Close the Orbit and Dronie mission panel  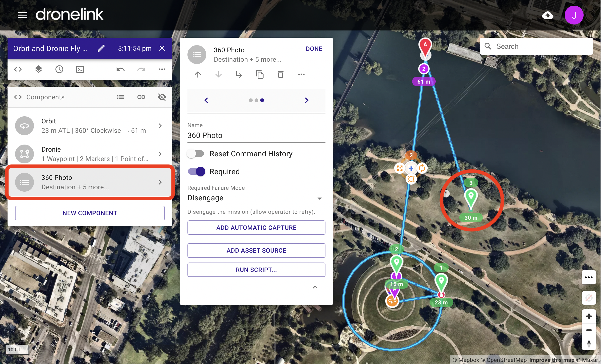162,48
